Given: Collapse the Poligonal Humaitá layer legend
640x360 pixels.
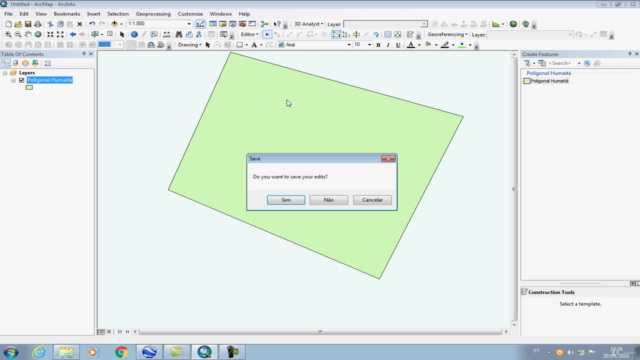Looking at the screenshot, I should [13, 80].
